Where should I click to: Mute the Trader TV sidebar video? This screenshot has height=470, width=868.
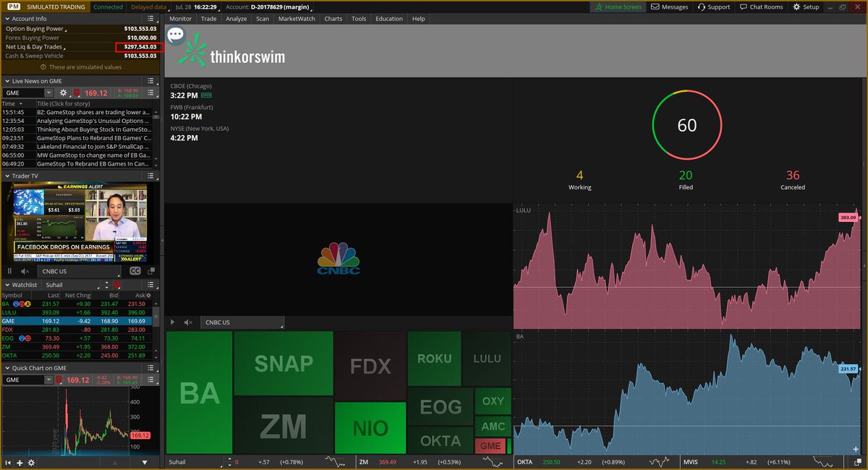pos(25,271)
